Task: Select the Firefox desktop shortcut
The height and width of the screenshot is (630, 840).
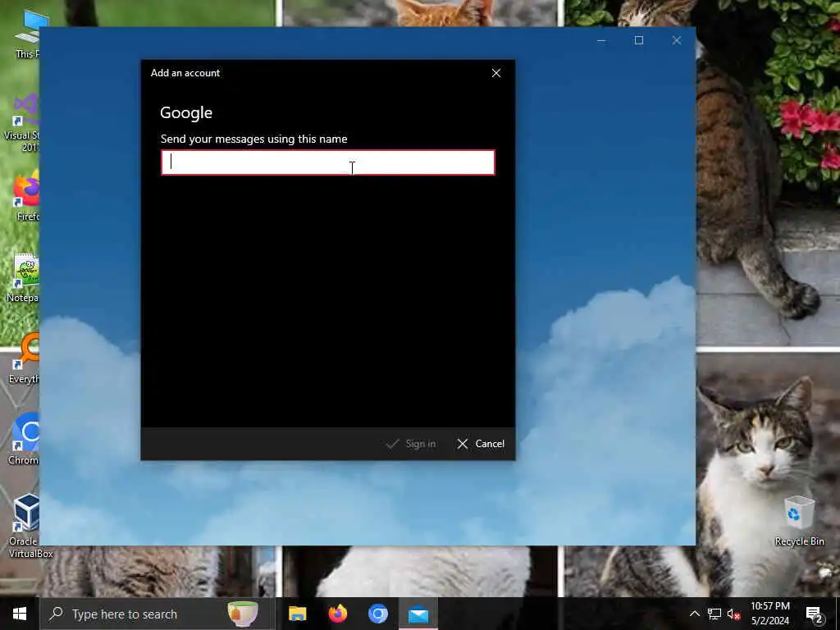Action: 27,195
